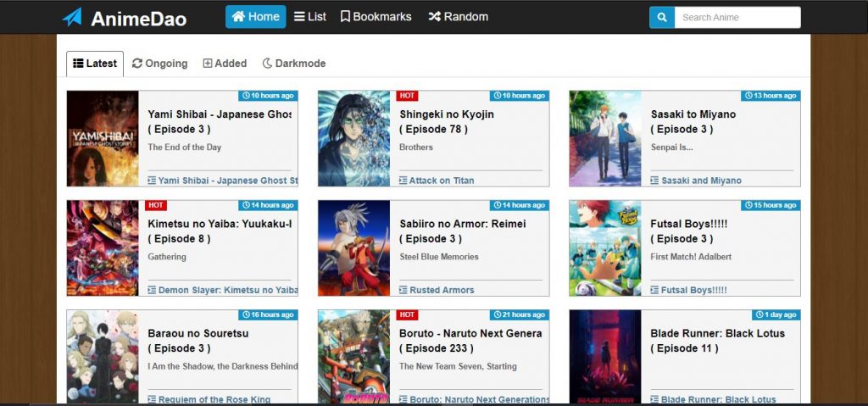Click "First Match! Adalbert" subtitle
Viewport: 868px width, 406px height.
(x=691, y=257)
